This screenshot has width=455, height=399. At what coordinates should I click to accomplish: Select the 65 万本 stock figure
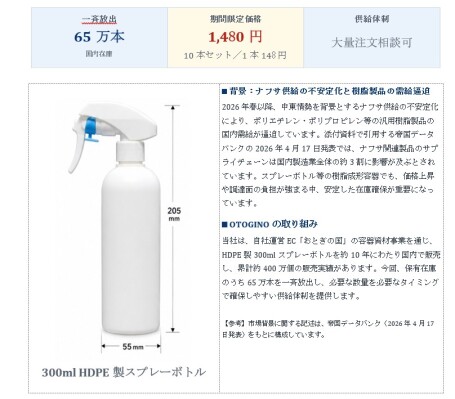[99, 37]
